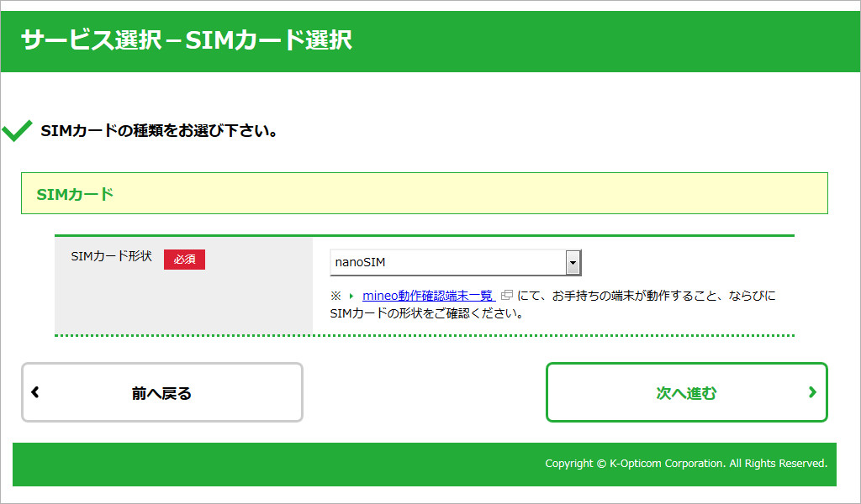Viewport: 861px width, 504px height.
Task: Click the external window icon beside mineo link
Action: pos(507,295)
